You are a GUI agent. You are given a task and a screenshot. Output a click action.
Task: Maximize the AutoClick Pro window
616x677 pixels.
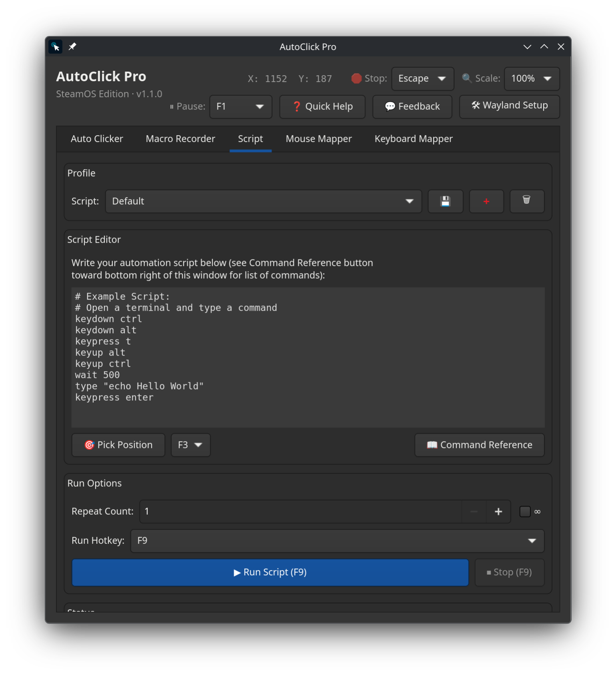[x=544, y=47]
